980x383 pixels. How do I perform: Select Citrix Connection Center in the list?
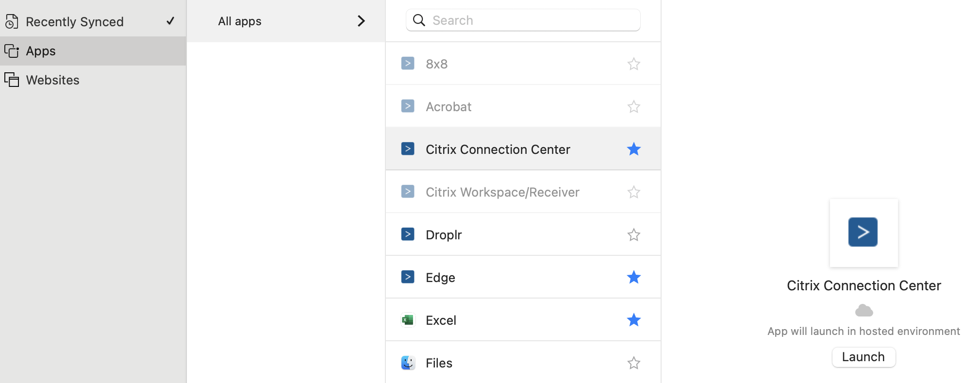click(523, 149)
